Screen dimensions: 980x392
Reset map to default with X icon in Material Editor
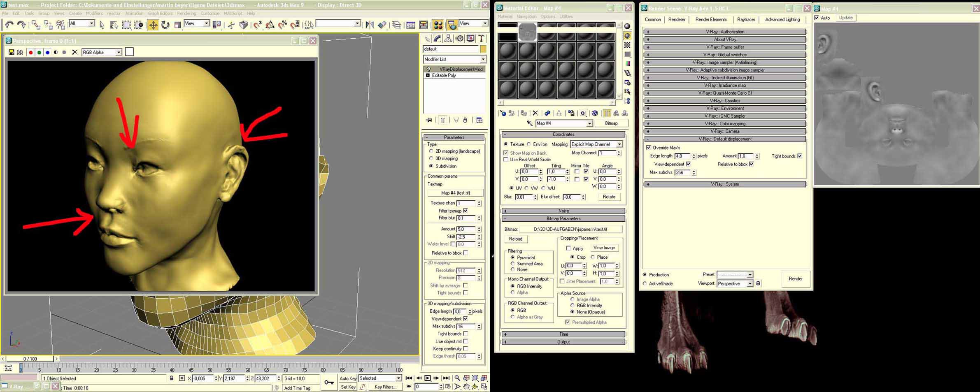click(x=535, y=113)
